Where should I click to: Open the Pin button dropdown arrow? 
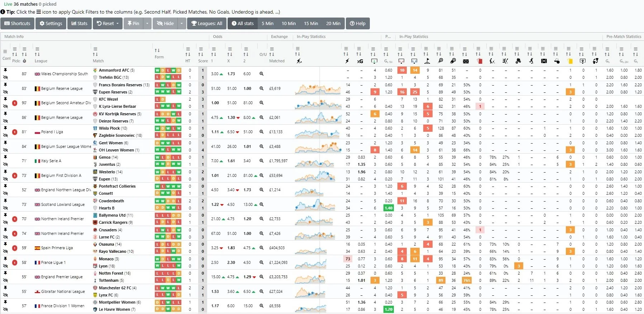click(147, 23)
